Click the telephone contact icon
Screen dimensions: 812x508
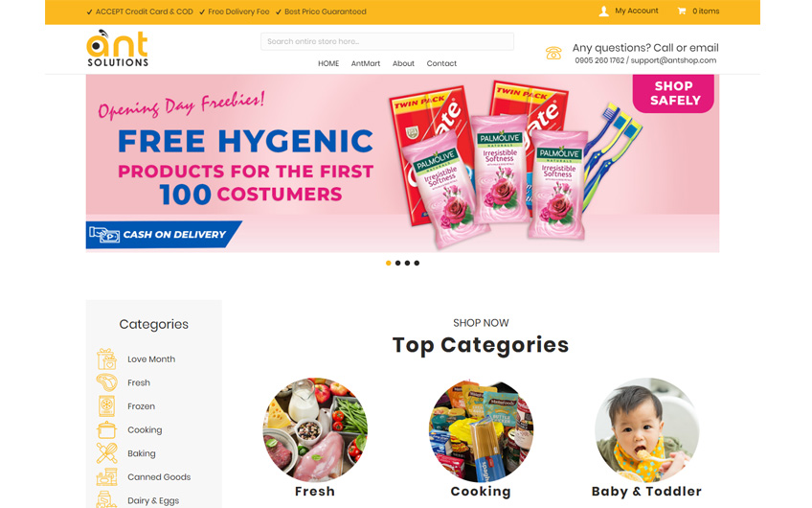(553, 53)
